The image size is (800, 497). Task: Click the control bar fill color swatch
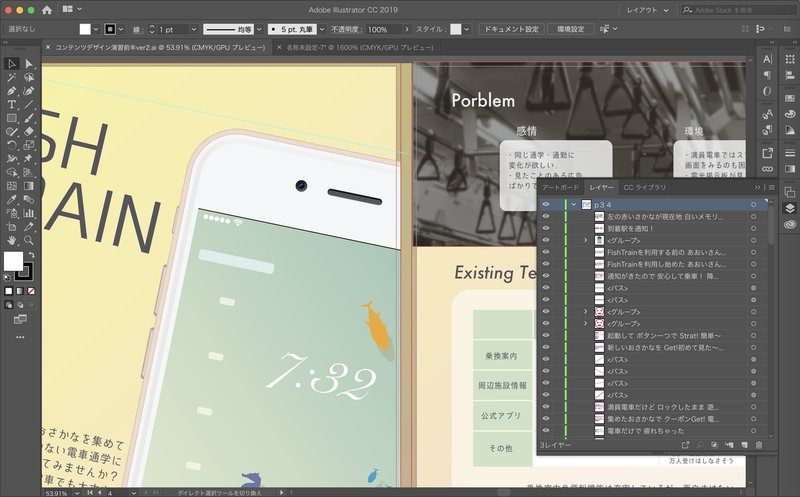(x=85, y=29)
